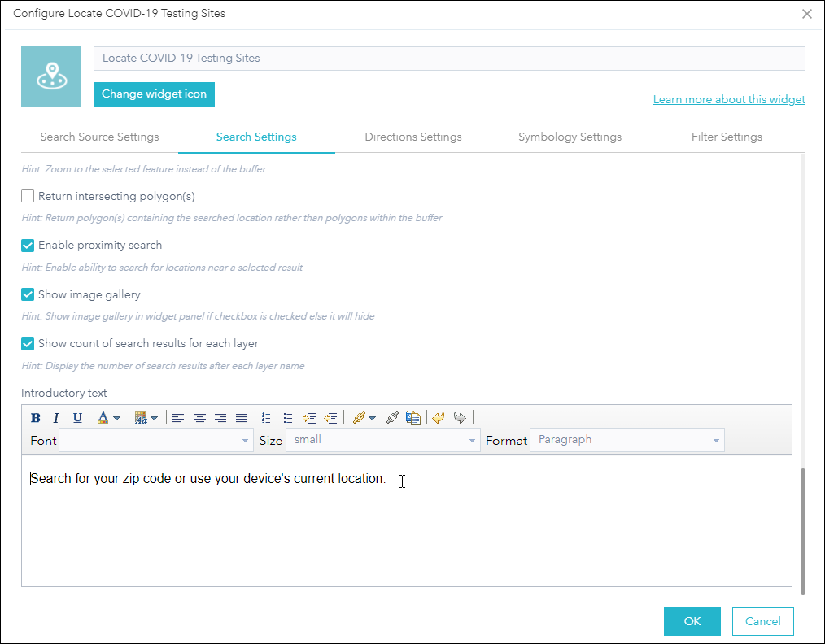Increase the text indent

coord(309,417)
